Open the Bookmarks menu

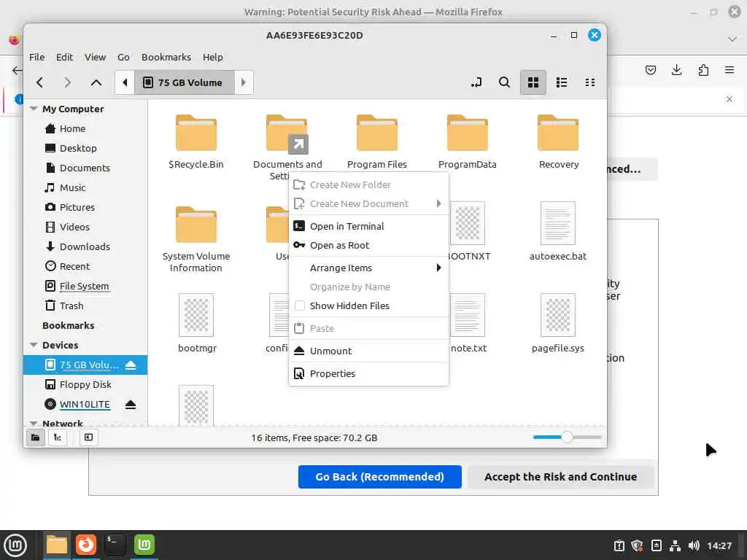166,57
